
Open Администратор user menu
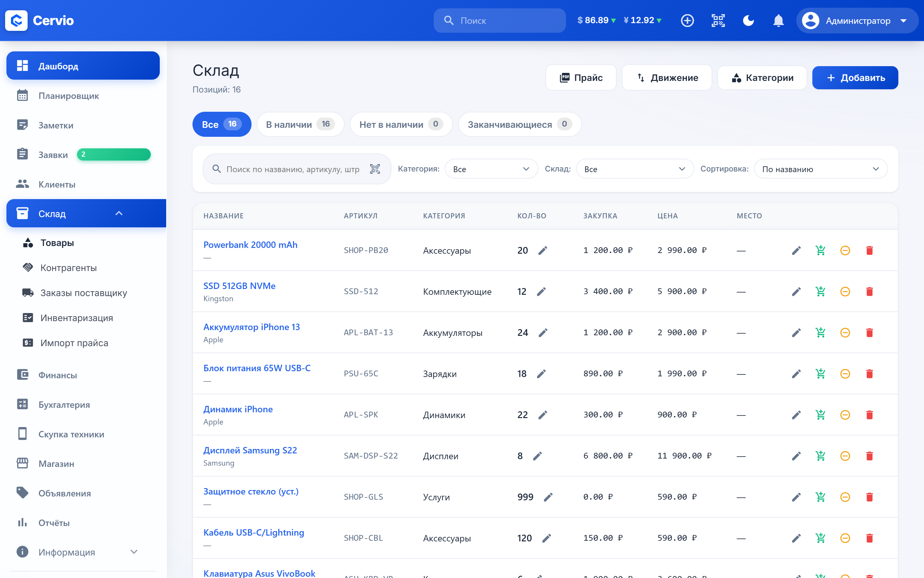point(857,20)
